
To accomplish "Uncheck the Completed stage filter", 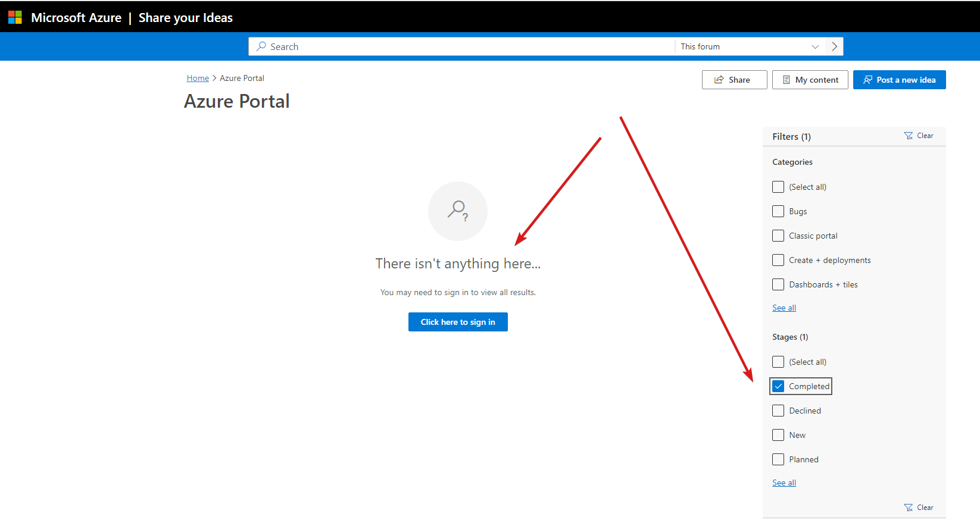I will pyautogui.click(x=778, y=386).
